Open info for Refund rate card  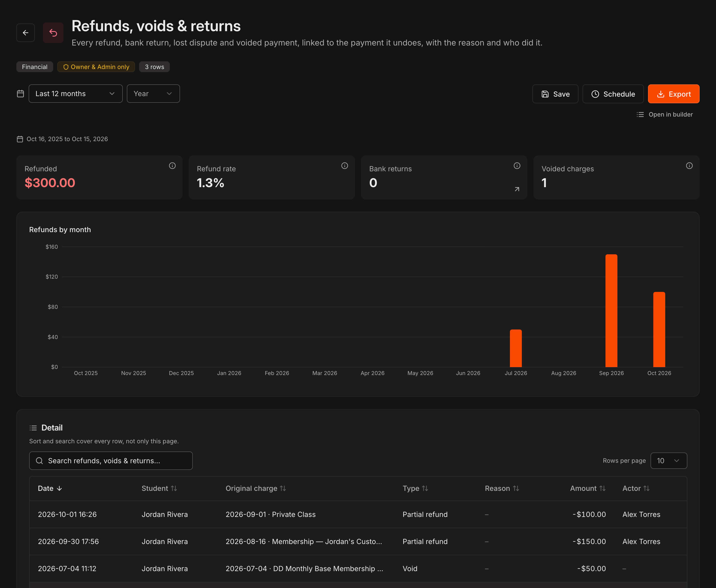(x=344, y=166)
